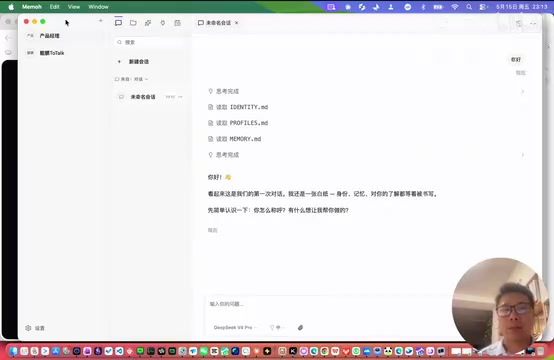Image resolution: width=554 pixels, height=360 pixels.
Task: Click the sent message bubble 你好
Action: pos(516,59)
